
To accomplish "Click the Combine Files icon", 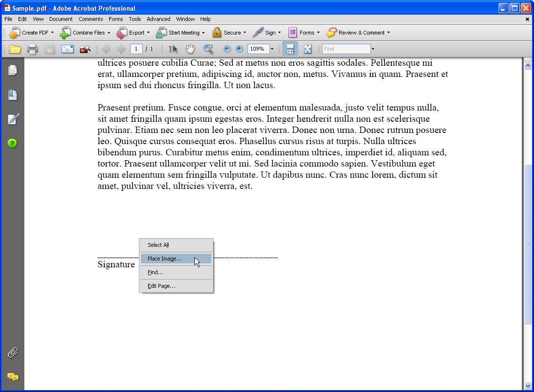I will pos(65,33).
